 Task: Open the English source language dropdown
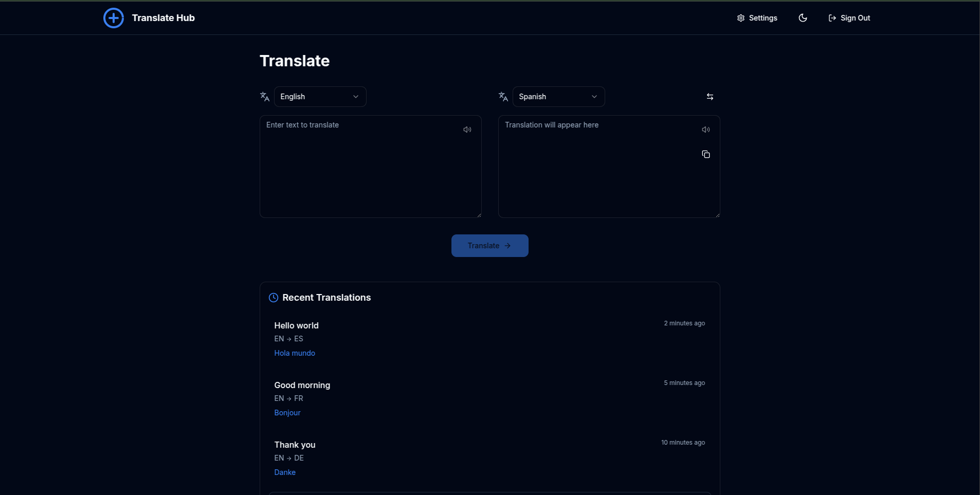(x=320, y=96)
